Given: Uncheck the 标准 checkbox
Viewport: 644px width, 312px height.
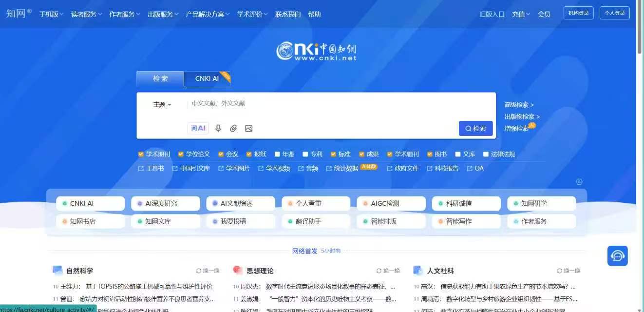Looking at the screenshot, I should (334, 154).
